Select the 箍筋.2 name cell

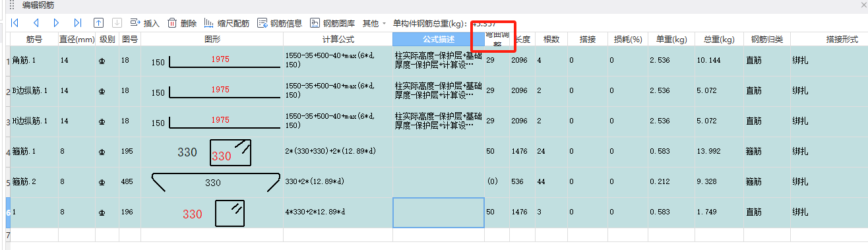pyautogui.click(x=34, y=182)
